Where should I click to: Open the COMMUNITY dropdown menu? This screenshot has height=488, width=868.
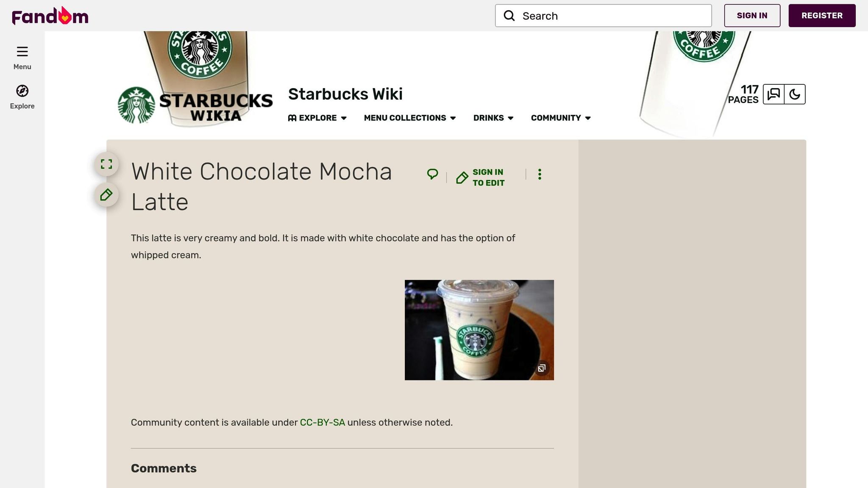click(556, 118)
